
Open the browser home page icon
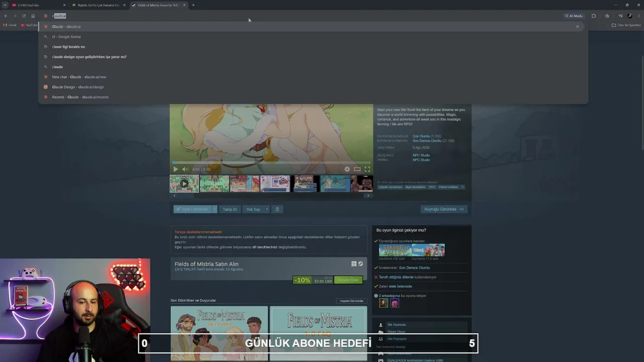point(33,16)
